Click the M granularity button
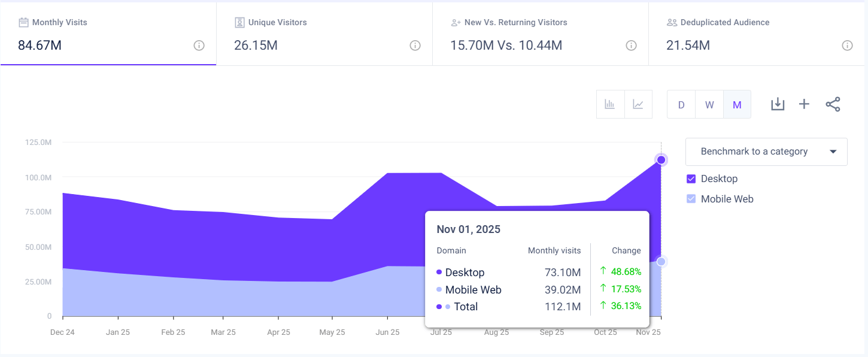 tap(736, 104)
